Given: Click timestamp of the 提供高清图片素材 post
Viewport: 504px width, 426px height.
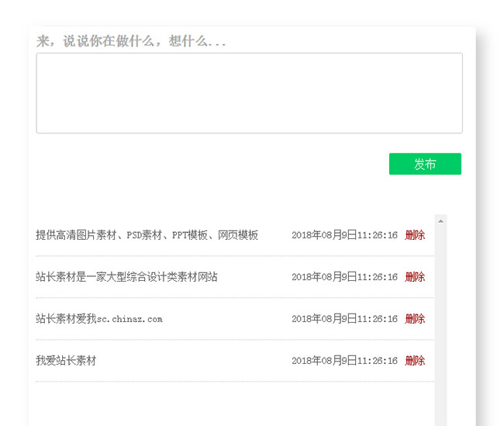Looking at the screenshot, I should pyautogui.click(x=344, y=235).
